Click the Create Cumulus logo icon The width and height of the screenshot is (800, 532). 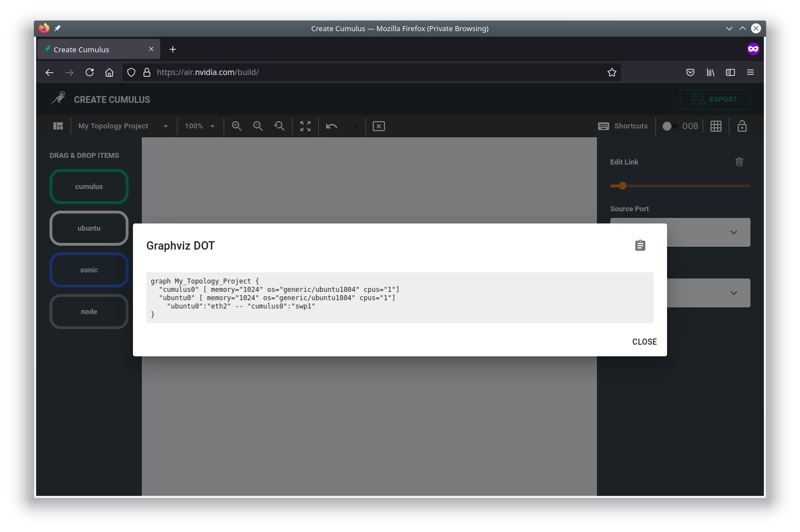(58, 98)
